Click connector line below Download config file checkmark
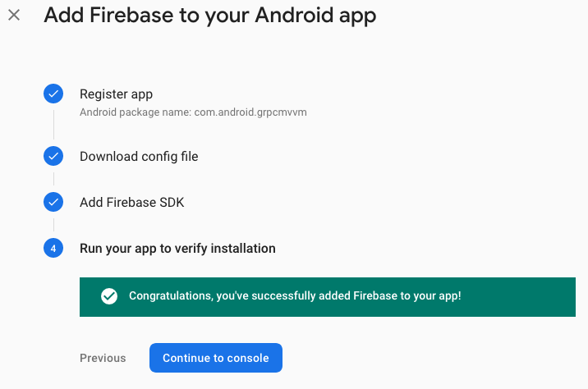 [53, 179]
